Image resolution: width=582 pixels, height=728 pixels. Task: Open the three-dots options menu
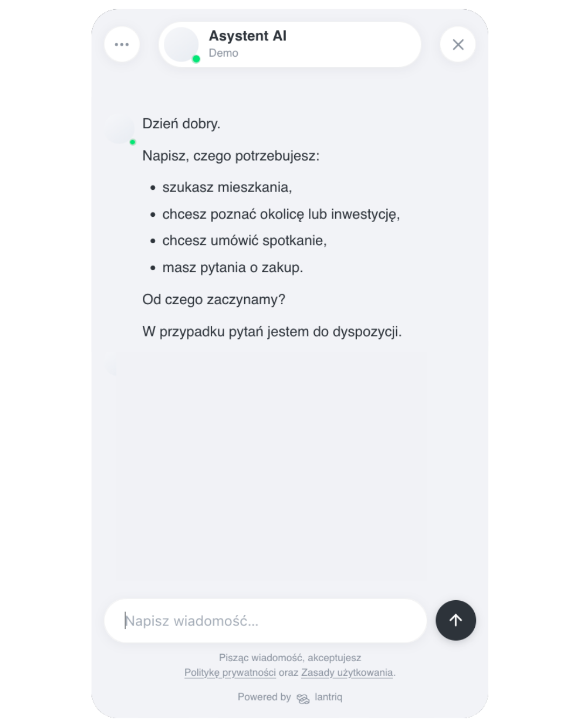(x=122, y=44)
